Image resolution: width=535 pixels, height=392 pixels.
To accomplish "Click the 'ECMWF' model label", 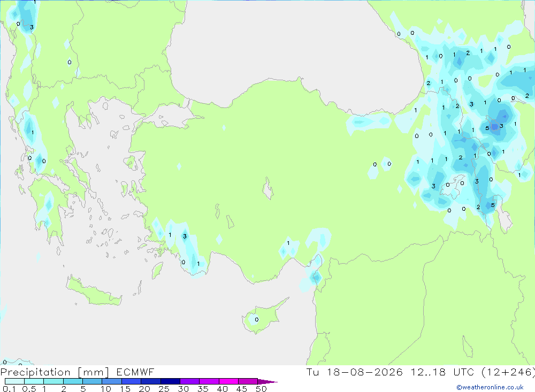I will click(x=135, y=372).
